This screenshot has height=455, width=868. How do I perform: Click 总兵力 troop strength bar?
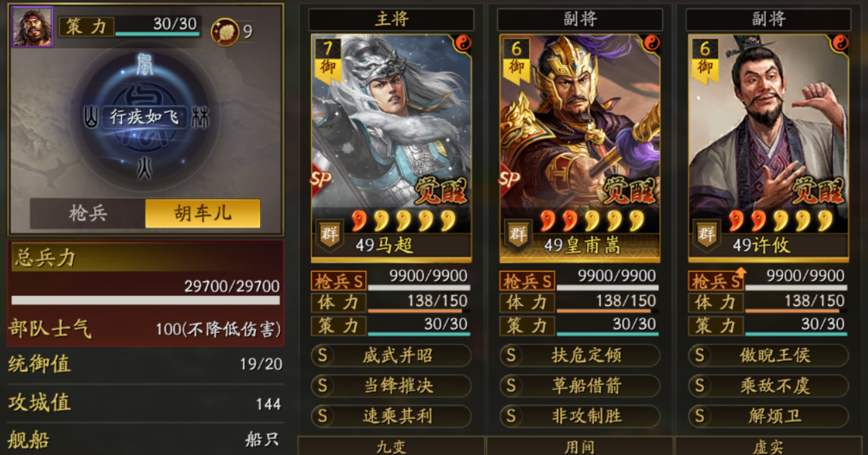[146, 300]
